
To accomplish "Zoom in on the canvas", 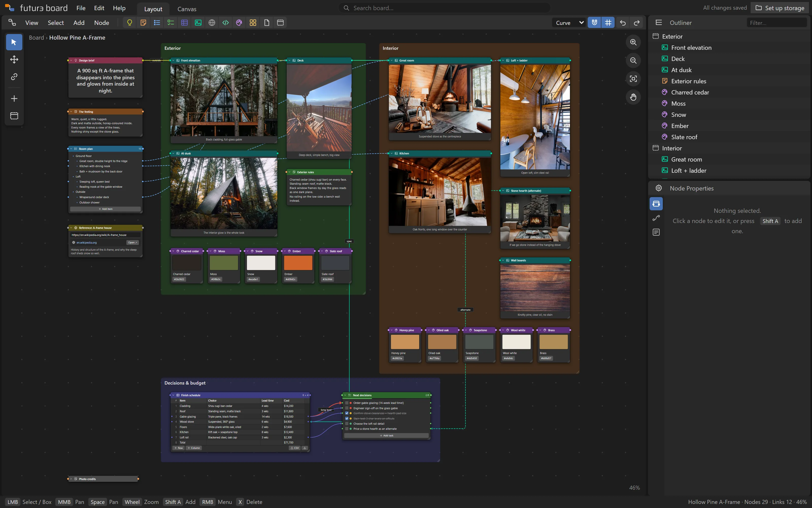I will pos(633,42).
